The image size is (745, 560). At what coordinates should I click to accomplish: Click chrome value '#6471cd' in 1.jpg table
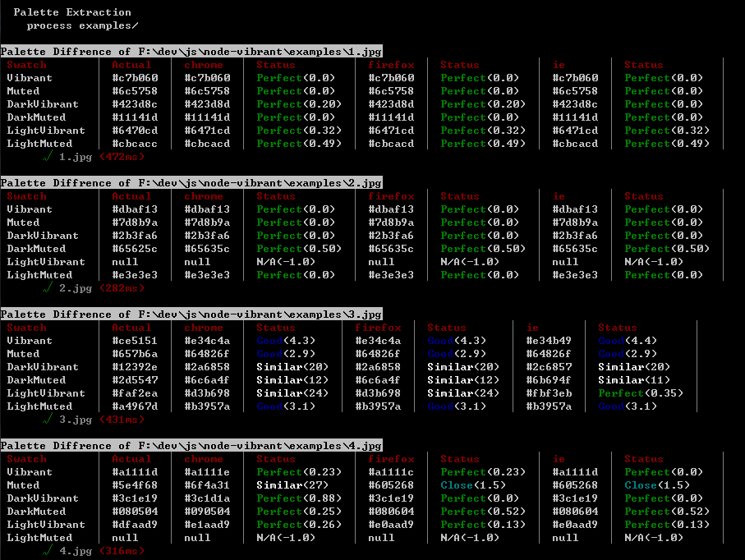coord(207,131)
